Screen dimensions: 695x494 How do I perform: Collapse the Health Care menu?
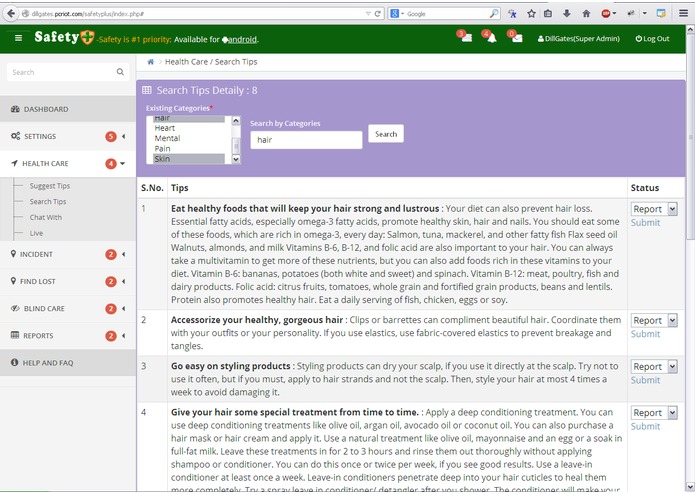click(x=68, y=163)
